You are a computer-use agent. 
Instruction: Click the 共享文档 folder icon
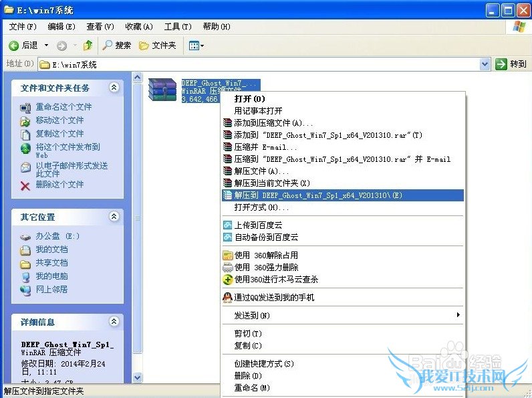point(25,264)
